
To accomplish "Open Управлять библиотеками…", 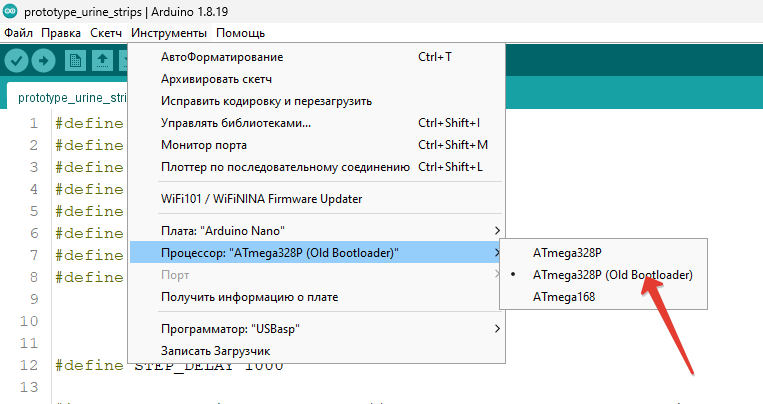I will coord(317,123).
